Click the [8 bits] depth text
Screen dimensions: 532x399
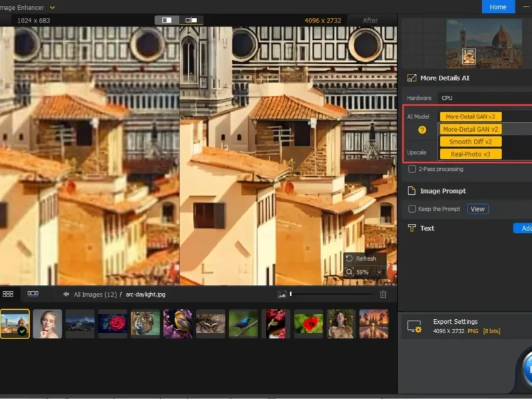491,331
